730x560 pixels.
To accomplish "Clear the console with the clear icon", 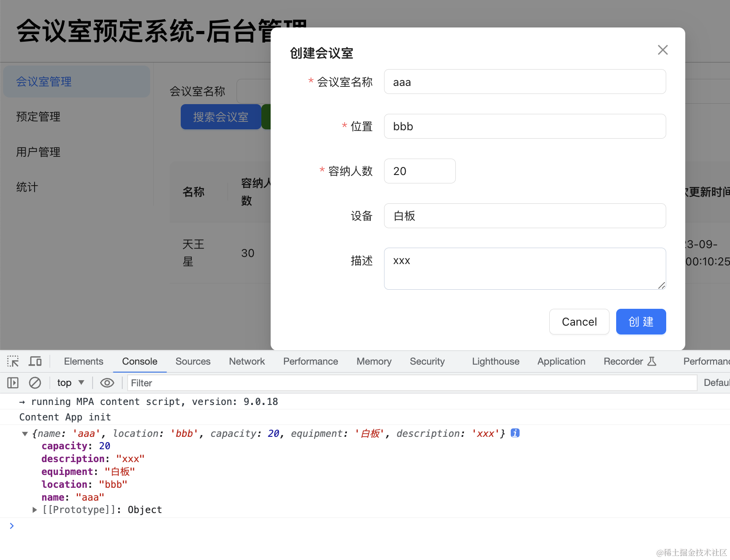I will (35, 383).
